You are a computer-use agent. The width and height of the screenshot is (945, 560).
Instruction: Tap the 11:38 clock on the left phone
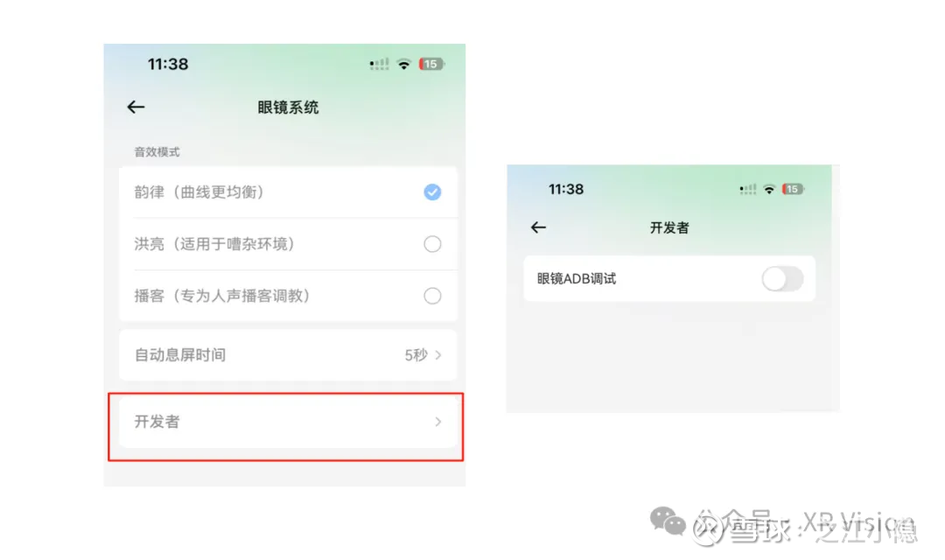click(x=168, y=64)
